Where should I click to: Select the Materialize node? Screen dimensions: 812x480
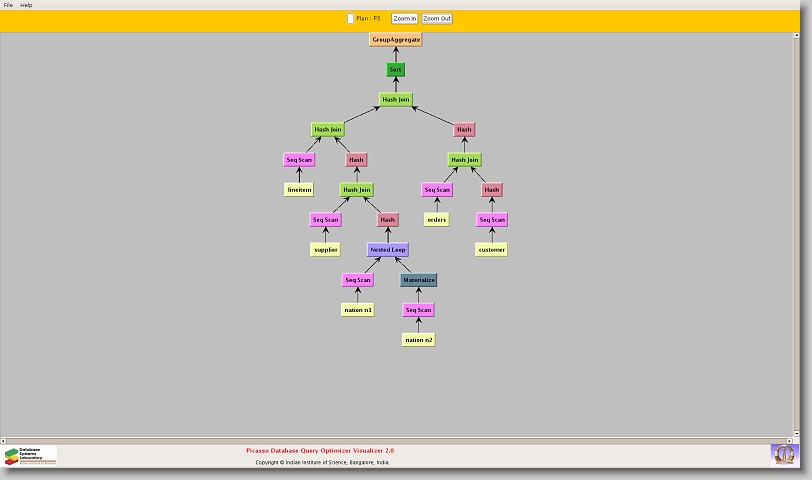(419, 280)
